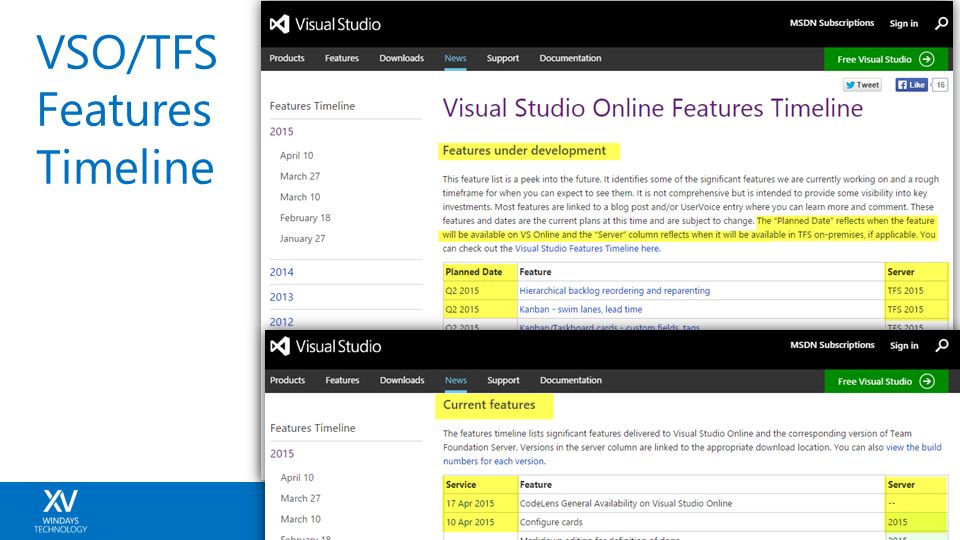Open April 10 entry in top window

point(296,156)
